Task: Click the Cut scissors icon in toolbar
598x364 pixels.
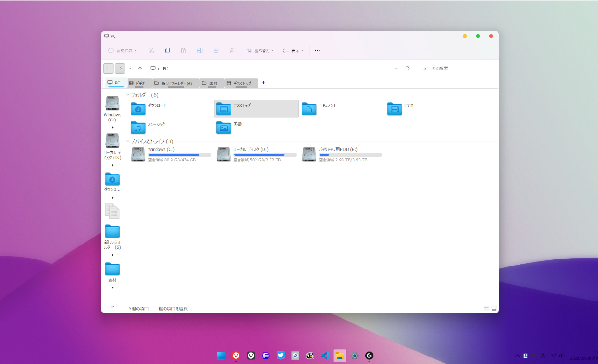Action: click(x=151, y=50)
